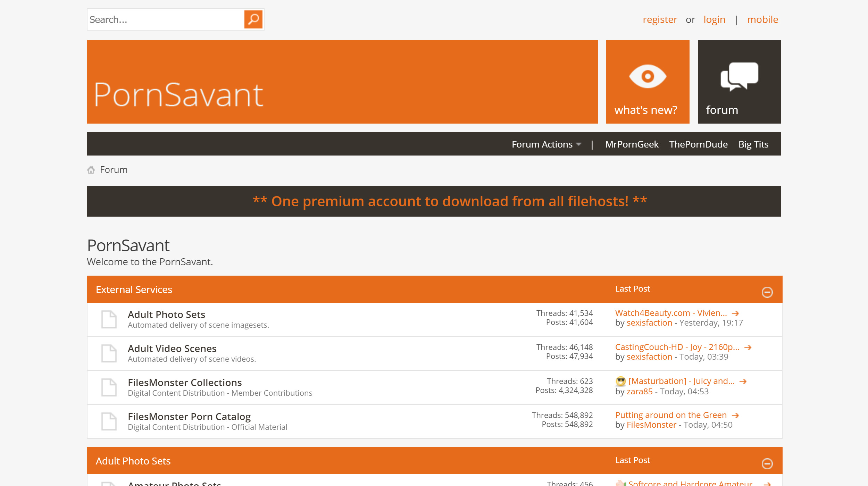
Task: Click the orange search magnifier button
Action: pyautogui.click(x=253, y=19)
